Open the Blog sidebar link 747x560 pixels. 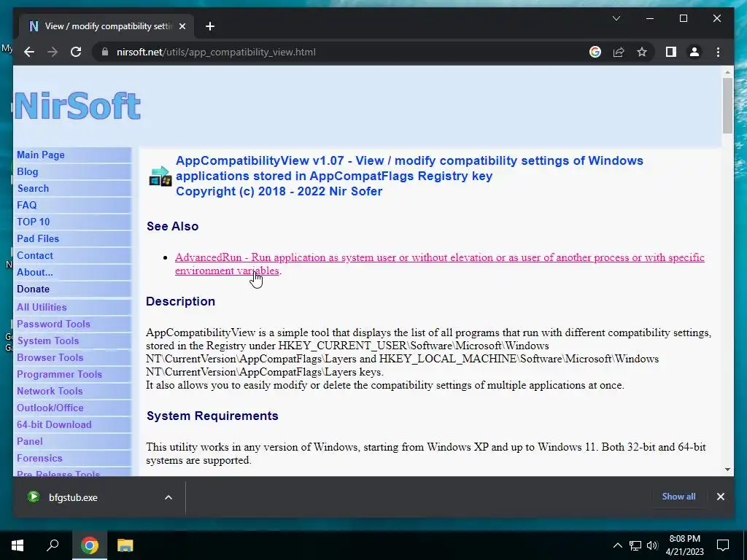pos(27,171)
